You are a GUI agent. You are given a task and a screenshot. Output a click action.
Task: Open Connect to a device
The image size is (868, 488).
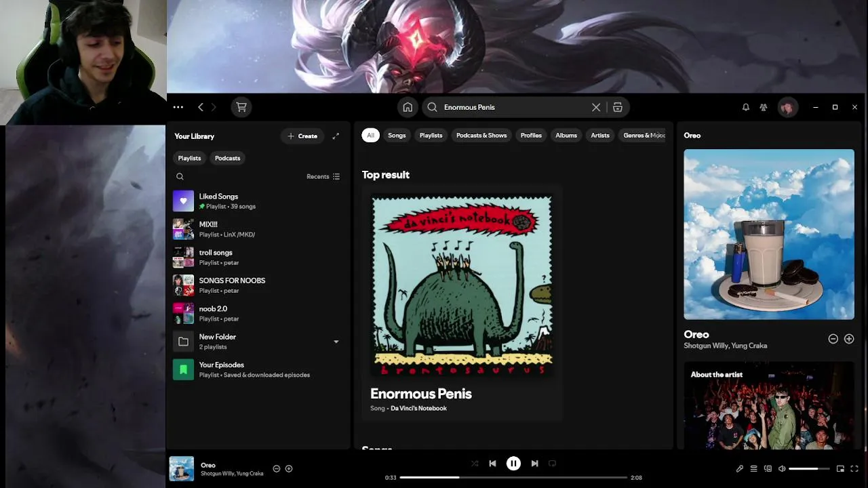pos(768,468)
